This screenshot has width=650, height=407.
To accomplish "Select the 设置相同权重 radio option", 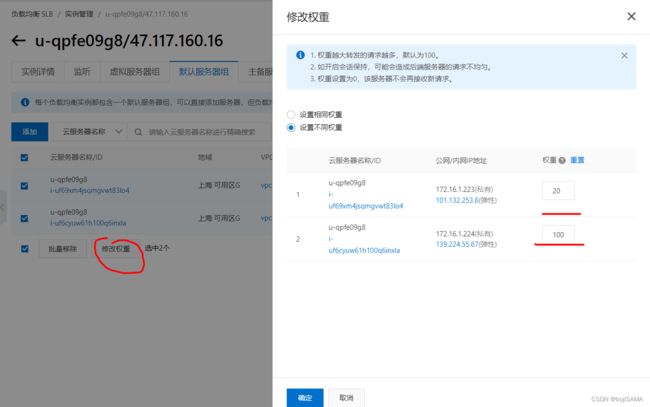I will click(x=291, y=114).
